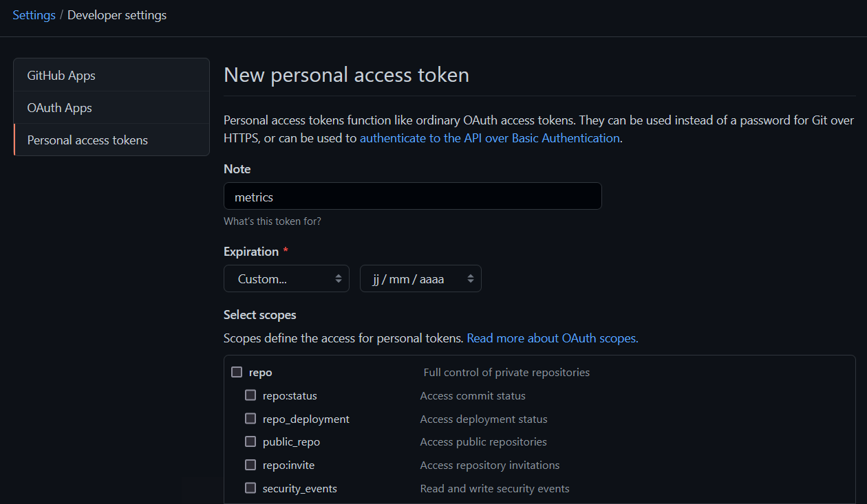Select GitHub Apps in the sidebar
The width and height of the screenshot is (867, 504).
pos(61,76)
